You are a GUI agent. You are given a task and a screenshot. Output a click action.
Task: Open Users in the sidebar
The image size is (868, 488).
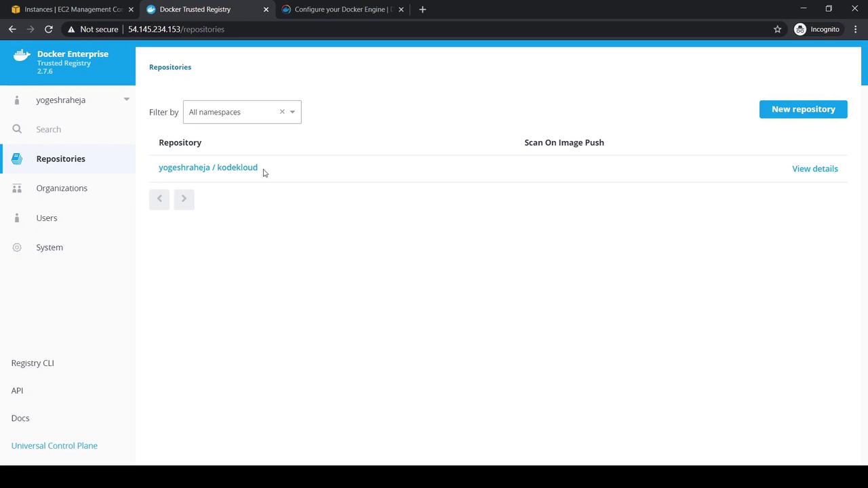pyautogui.click(x=68, y=218)
